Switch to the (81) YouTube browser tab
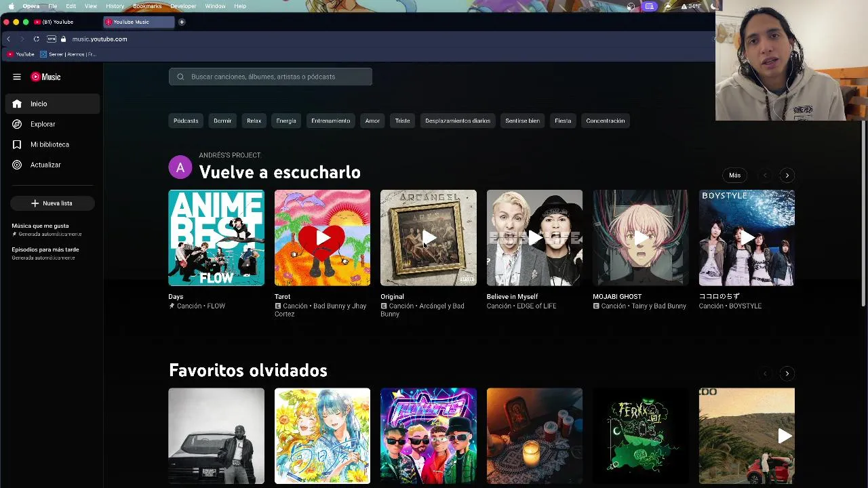 point(66,22)
